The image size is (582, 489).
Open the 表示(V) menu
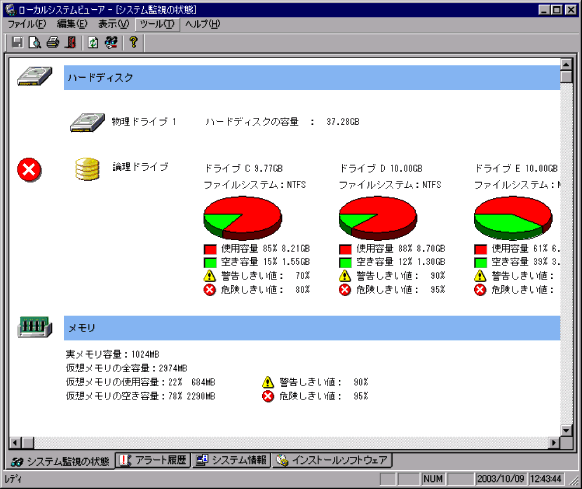click(113, 24)
